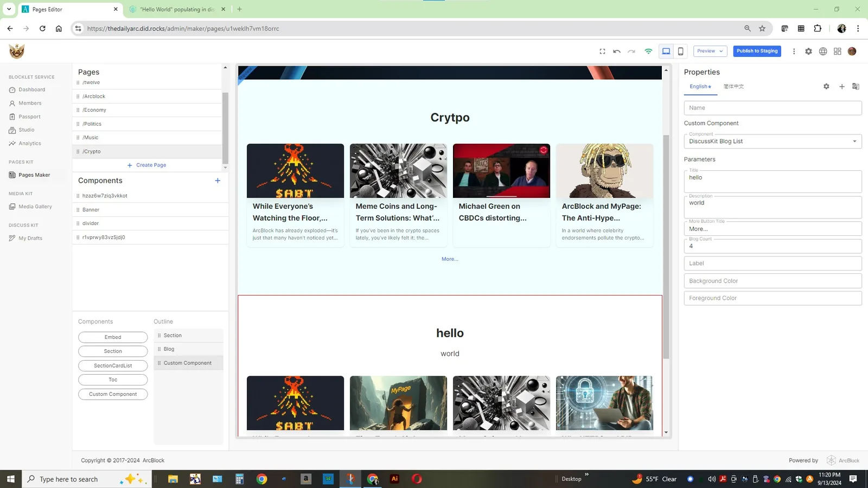Open the Component dropdown showing DiscussKit Blog List

[773, 142]
